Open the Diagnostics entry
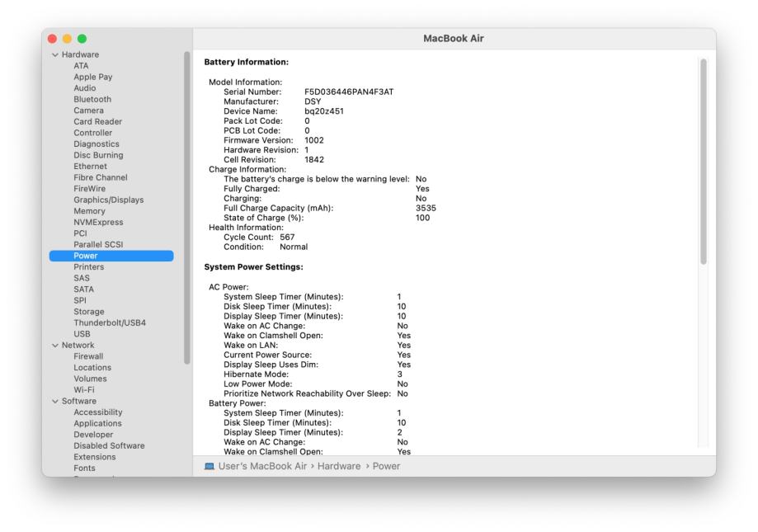Screen dimensions: 758x532 pyautogui.click(x=97, y=144)
